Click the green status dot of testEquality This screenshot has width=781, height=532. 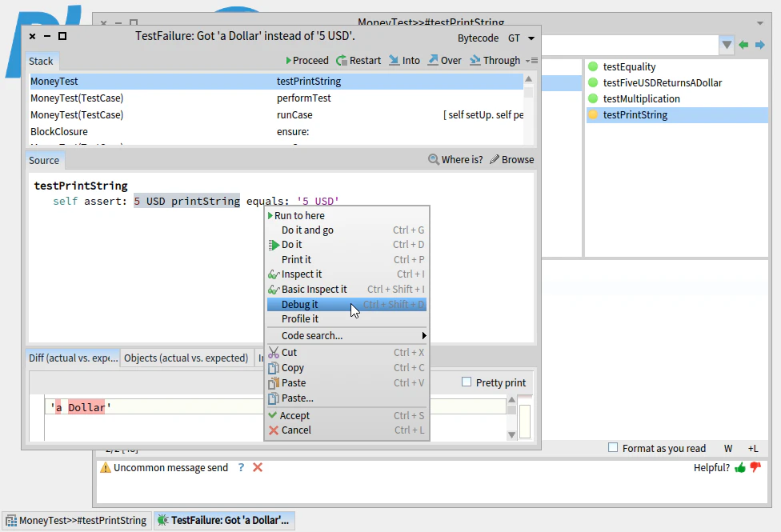click(593, 66)
